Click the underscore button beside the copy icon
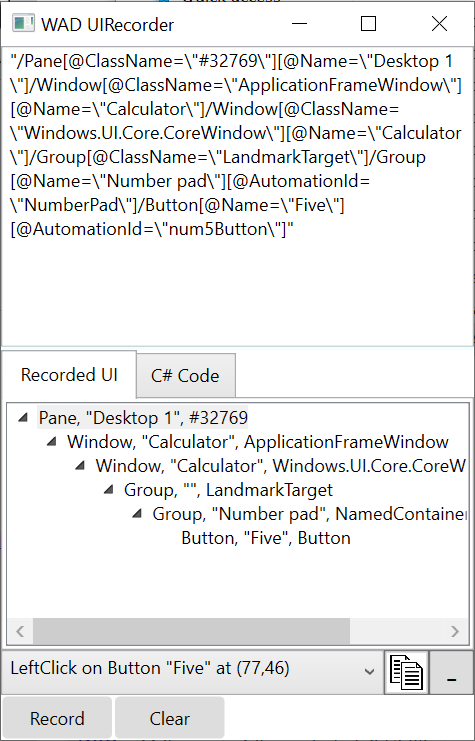Screen dimensions: 475x741 click(x=451, y=672)
